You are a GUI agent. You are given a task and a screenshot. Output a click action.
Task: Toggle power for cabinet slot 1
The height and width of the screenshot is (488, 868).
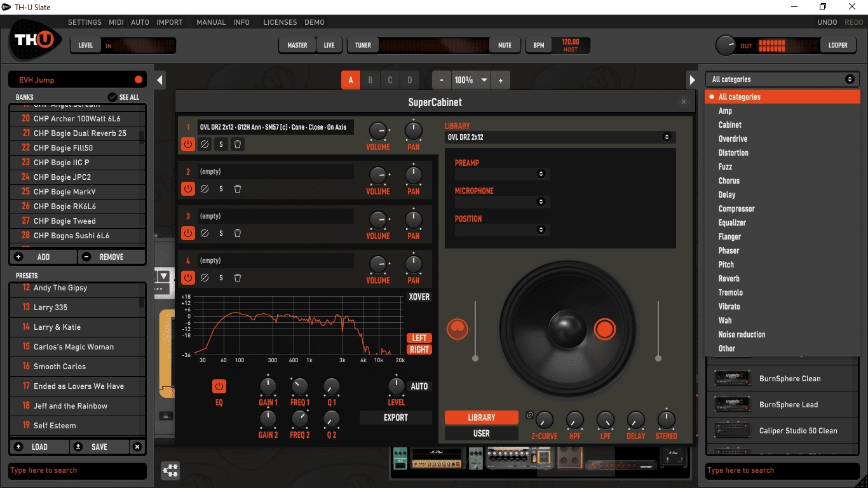[x=187, y=144]
